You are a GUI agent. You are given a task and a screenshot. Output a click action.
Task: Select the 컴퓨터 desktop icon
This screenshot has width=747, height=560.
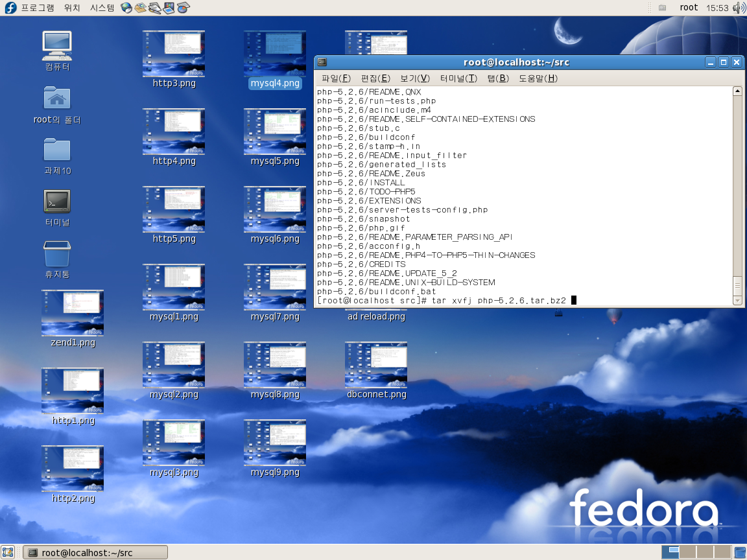(x=57, y=45)
